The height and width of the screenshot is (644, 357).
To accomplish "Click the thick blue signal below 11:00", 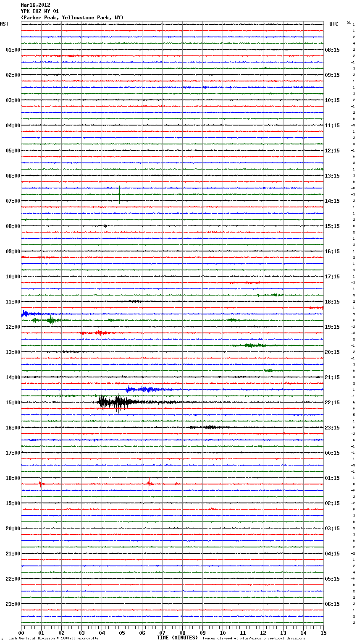I will 34,314.
